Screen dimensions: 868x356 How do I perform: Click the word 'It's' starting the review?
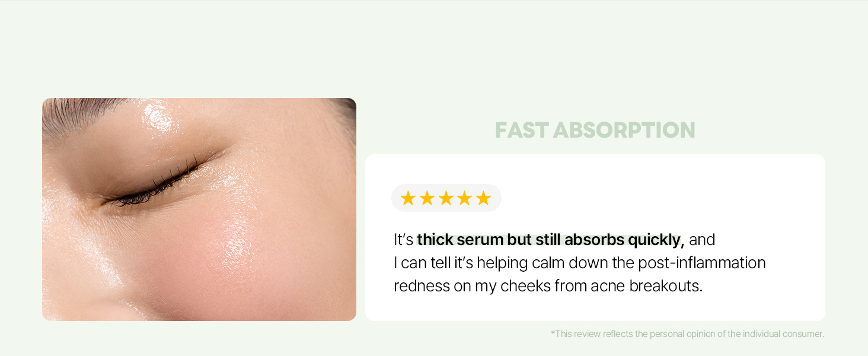(x=403, y=240)
